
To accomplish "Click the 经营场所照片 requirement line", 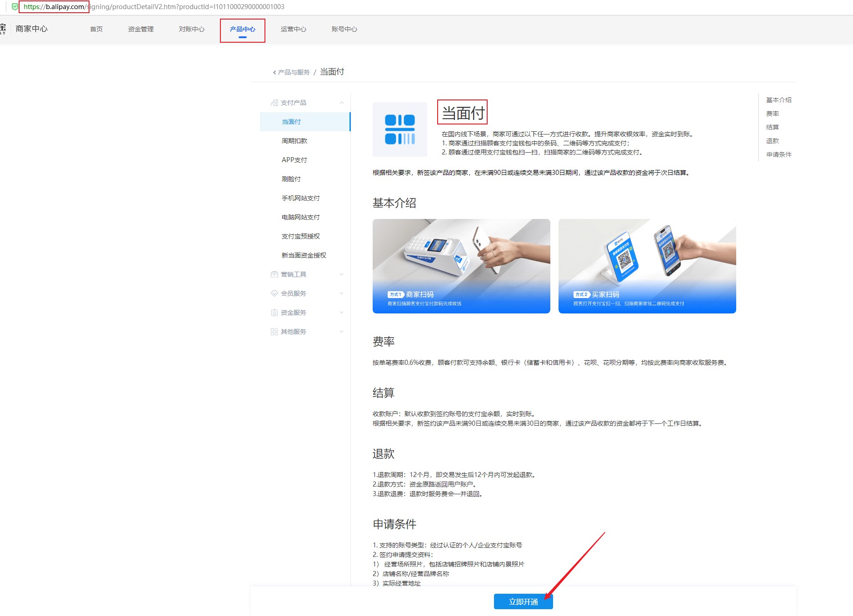I will (x=449, y=564).
